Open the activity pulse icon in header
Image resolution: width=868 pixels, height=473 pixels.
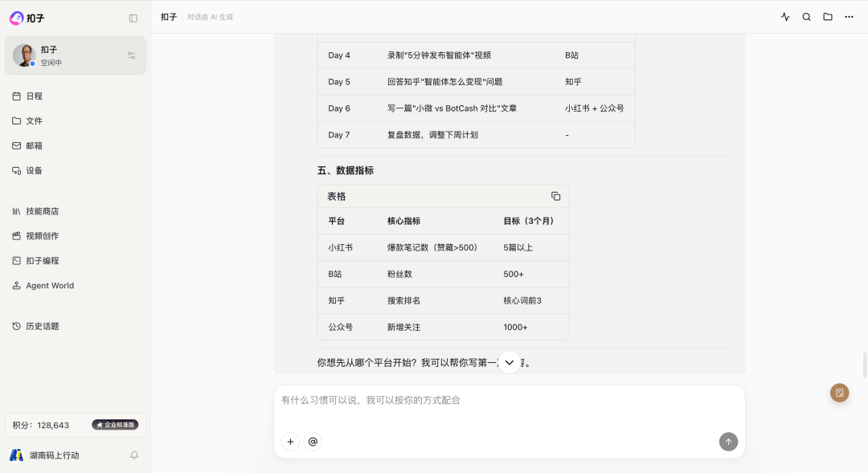pos(785,17)
